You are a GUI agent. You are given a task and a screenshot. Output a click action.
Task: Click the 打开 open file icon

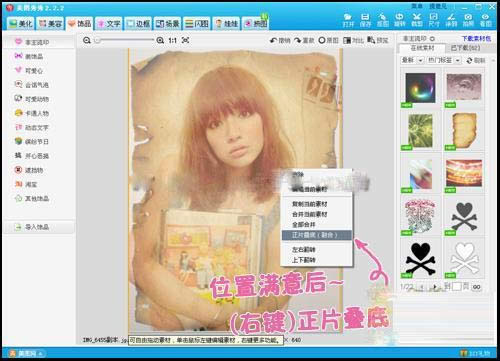[348, 20]
